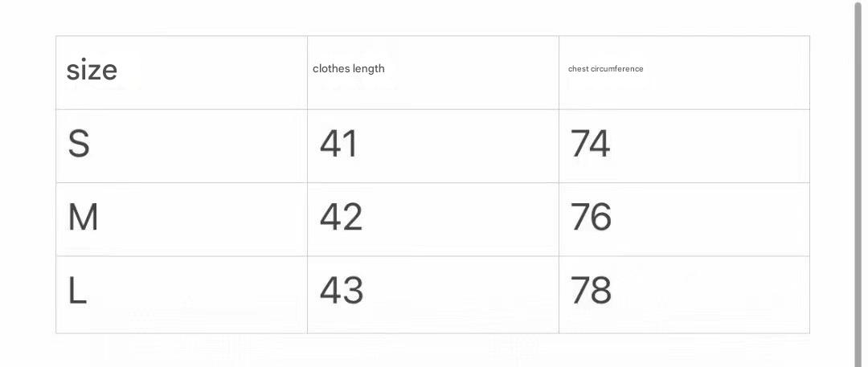Click the clothes length value 41
868x367 pixels.
tap(338, 145)
